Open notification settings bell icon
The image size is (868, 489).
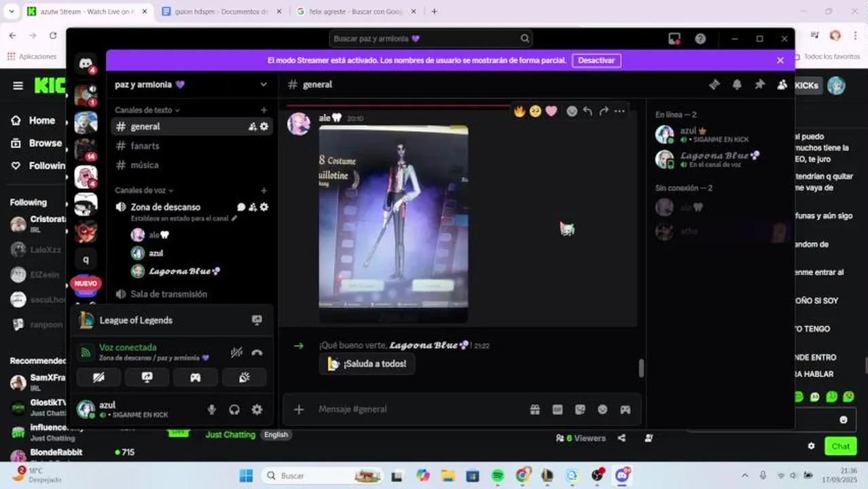coord(737,84)
